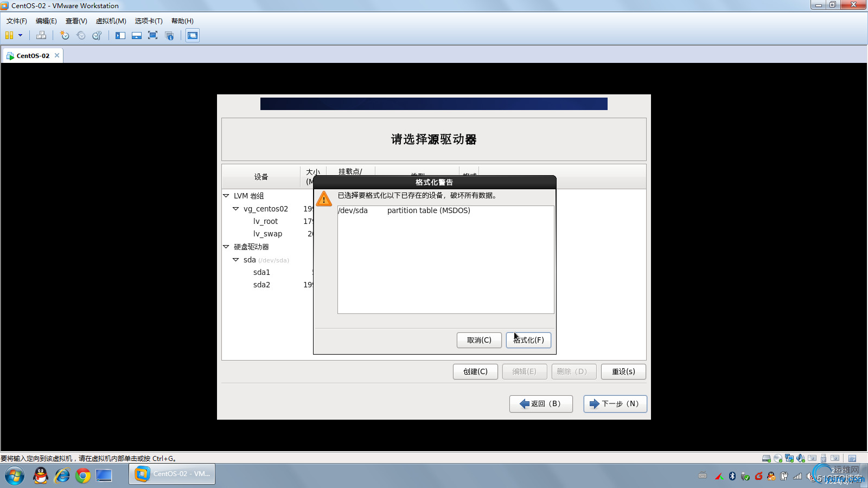Revert the VM to its previous snapshot

[x=81, y=35]
